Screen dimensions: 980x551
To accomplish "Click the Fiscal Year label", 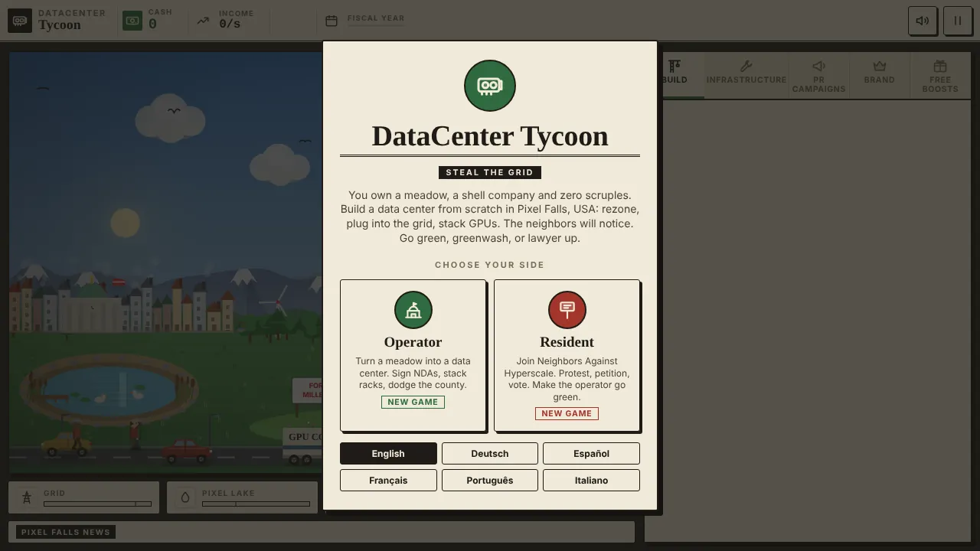I will tap(376, 18).
